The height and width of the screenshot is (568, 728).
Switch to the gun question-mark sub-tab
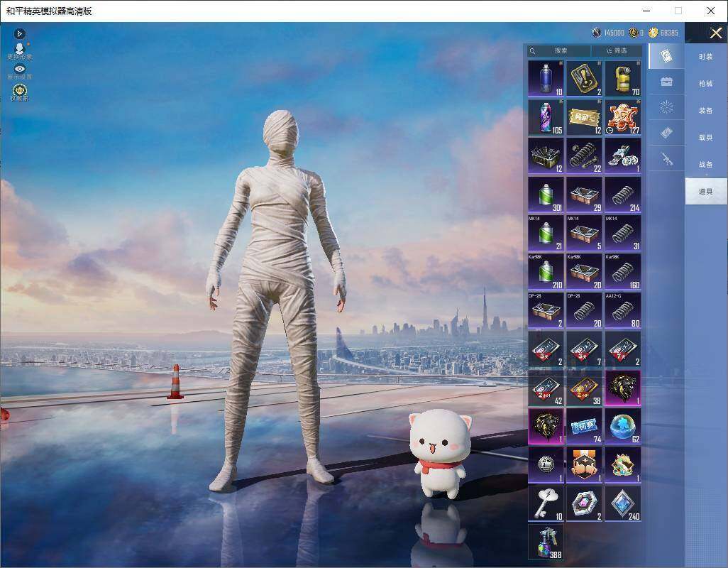pyautogui.click(x=666, y=159)
